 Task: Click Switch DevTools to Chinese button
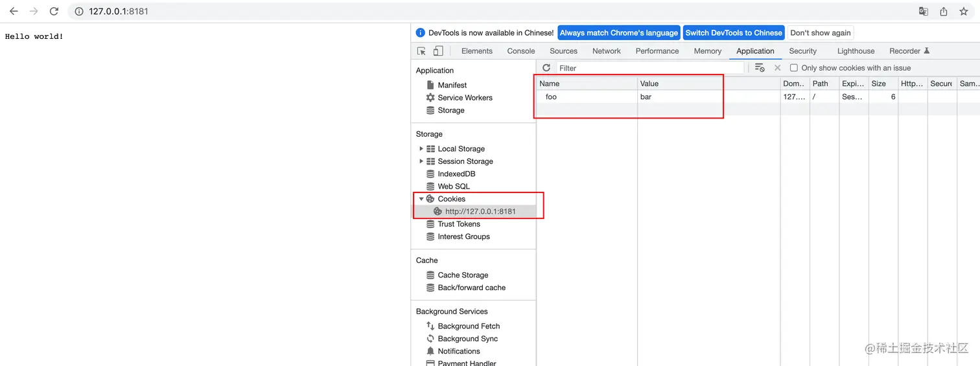[x=734, y=33]
